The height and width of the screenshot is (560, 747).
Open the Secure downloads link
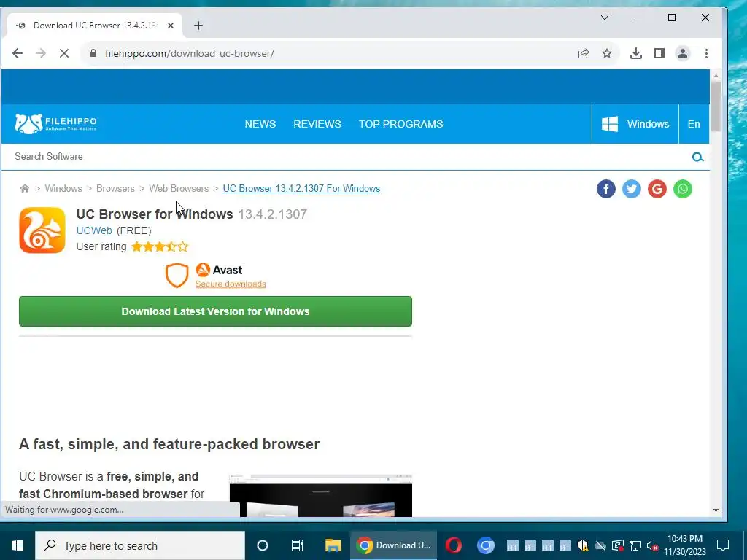[231, 284]
